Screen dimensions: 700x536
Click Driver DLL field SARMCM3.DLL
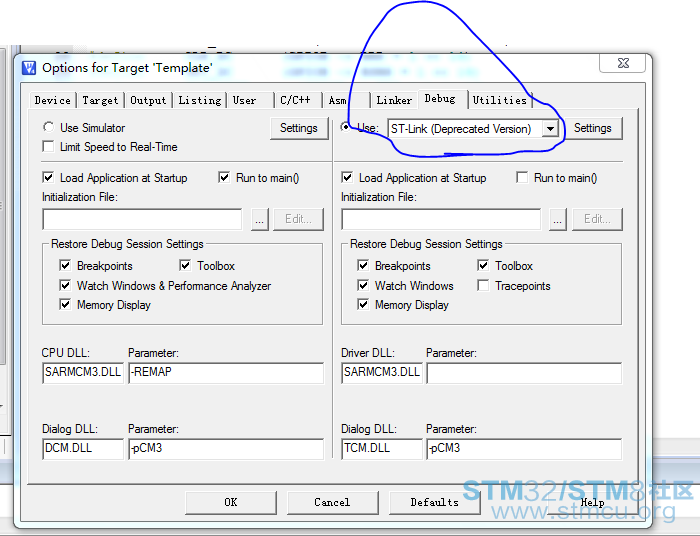point(382,373)
